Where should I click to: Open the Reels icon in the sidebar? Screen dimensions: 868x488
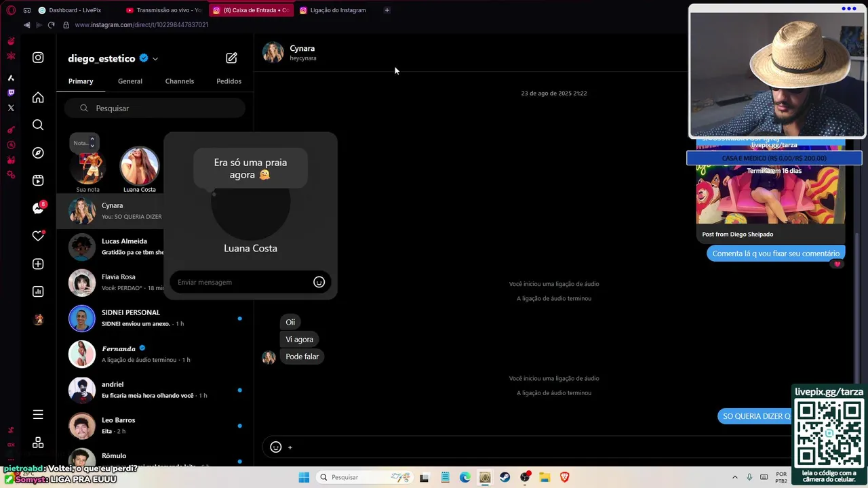38,180
